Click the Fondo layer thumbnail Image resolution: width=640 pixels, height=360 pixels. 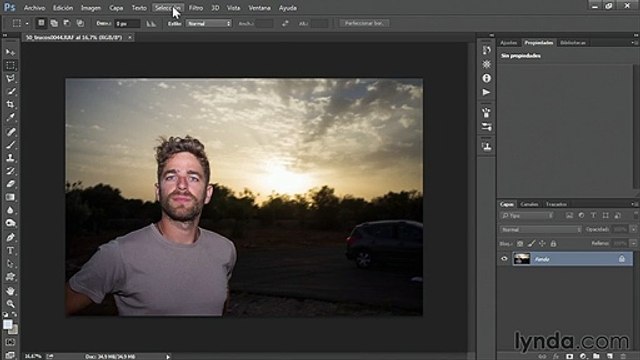(521, 259)
